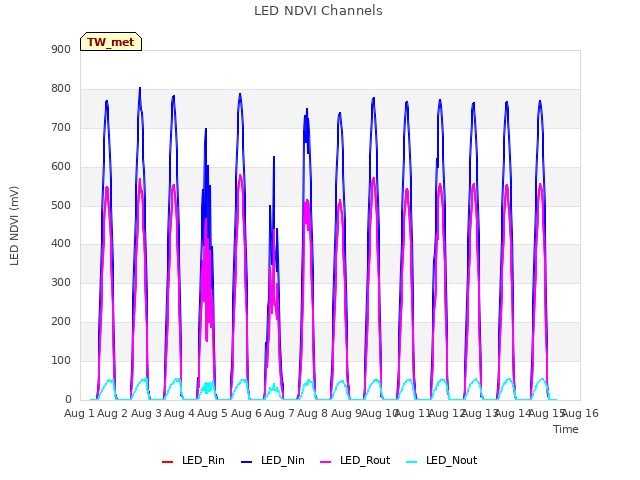Click the 800 y-axis tick label
640x480 pixels.
click(x=61, y=89)
